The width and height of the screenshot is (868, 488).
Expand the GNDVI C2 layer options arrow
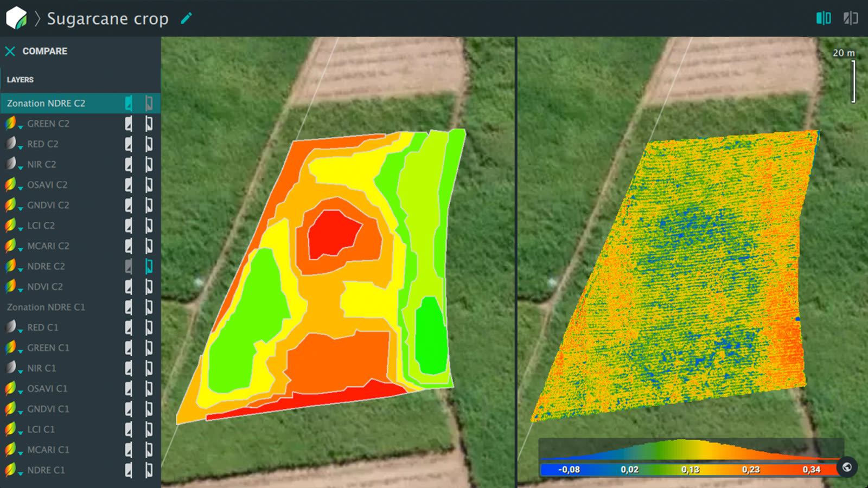click(x=21, y=208)
